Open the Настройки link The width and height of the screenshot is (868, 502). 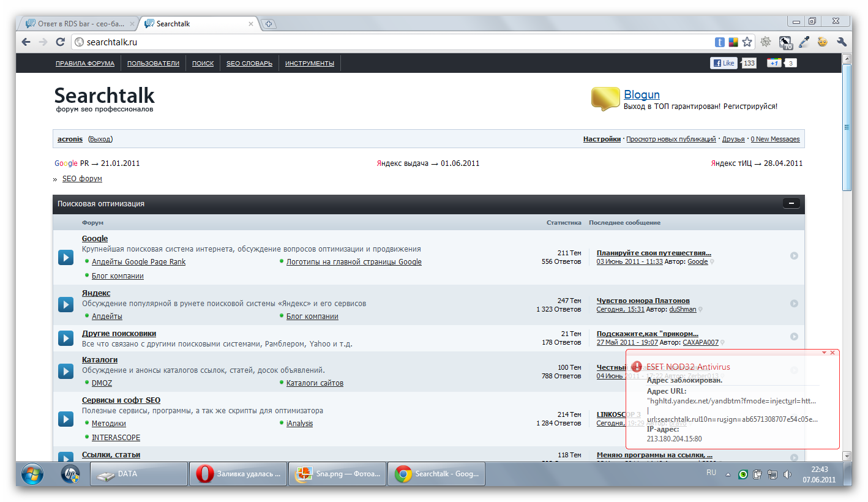[x=602, y=139]
